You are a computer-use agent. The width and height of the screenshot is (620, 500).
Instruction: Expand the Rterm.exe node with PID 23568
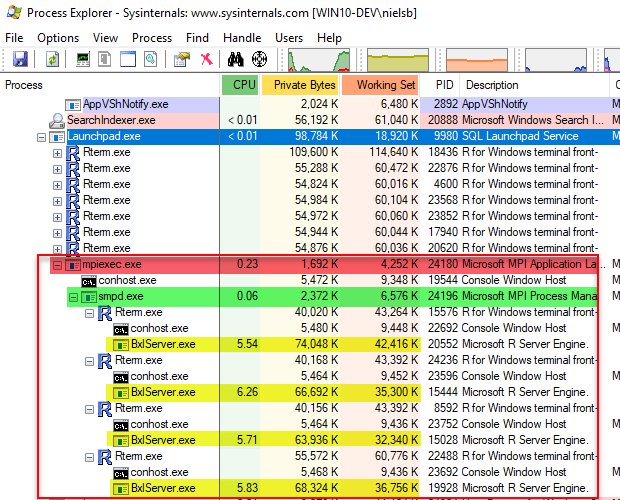(57, 201)
